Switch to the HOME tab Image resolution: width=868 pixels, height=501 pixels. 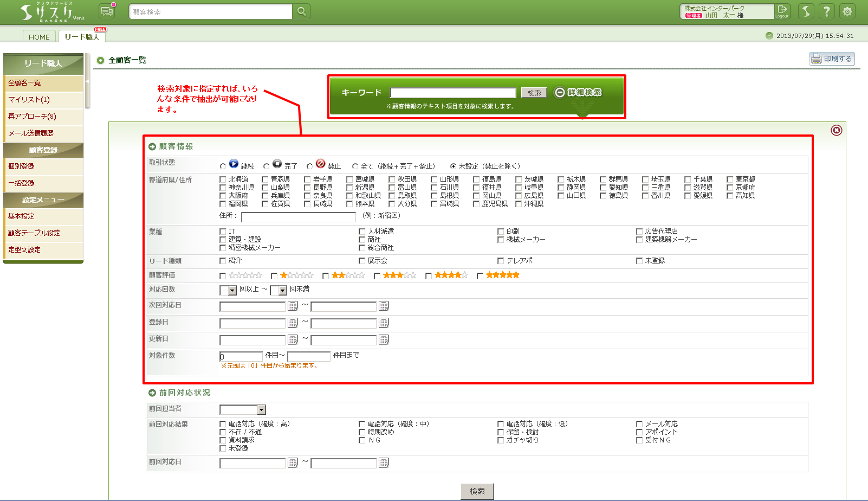[39, 37]
